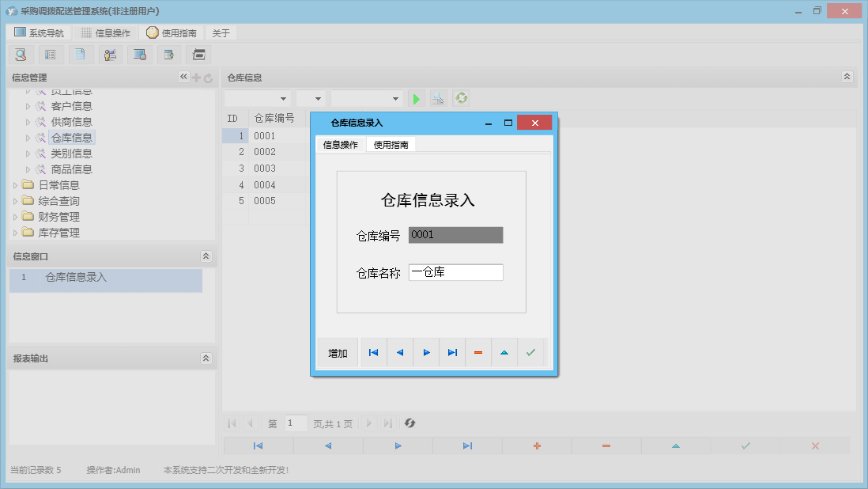
Task: Click the refresh icon in 仓库信息 panel
Action: [x=461, y=97]
